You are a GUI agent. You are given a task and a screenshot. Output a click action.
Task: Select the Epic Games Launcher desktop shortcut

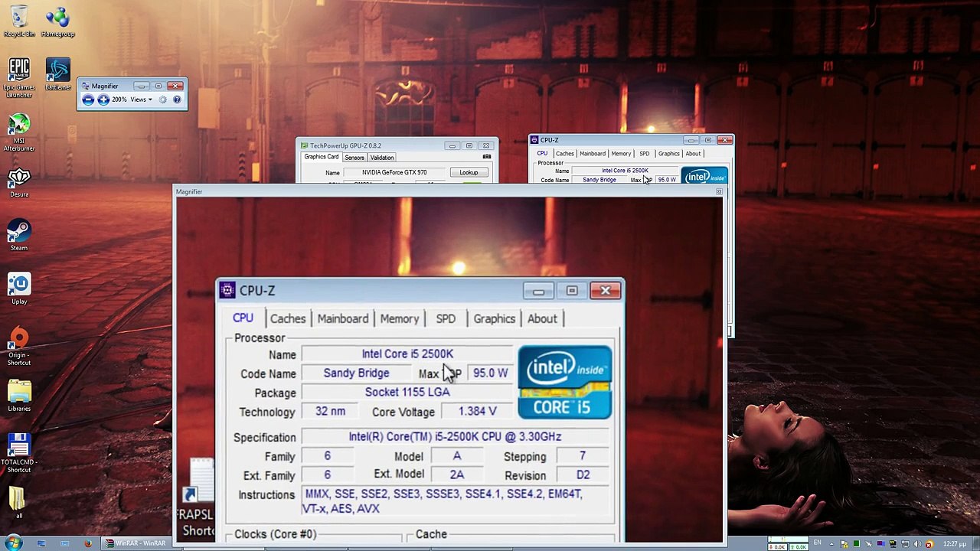pyautogui.click(x=19, y=78)
